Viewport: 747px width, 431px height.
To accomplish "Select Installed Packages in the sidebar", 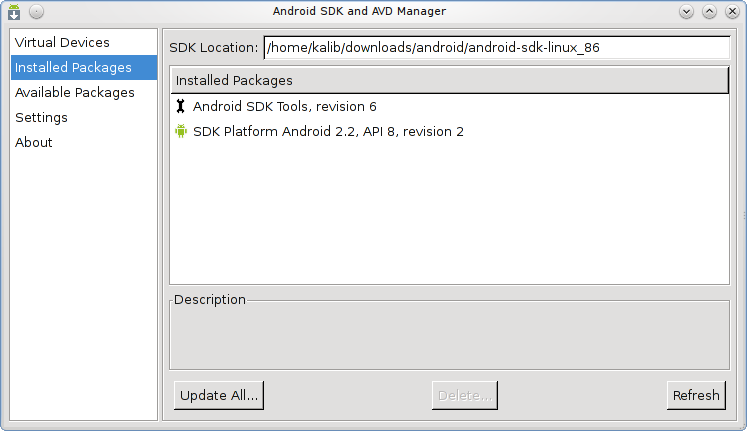I will point(73,68).
